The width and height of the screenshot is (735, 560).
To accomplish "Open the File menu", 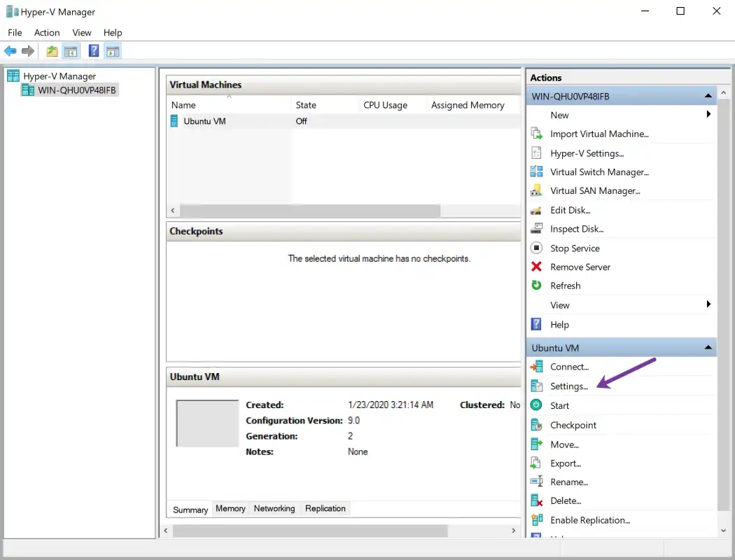I will pos(15,32).
